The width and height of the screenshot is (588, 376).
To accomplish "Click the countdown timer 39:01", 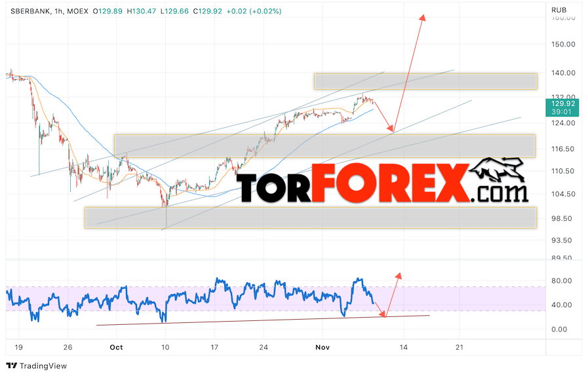I will (561, 112).
